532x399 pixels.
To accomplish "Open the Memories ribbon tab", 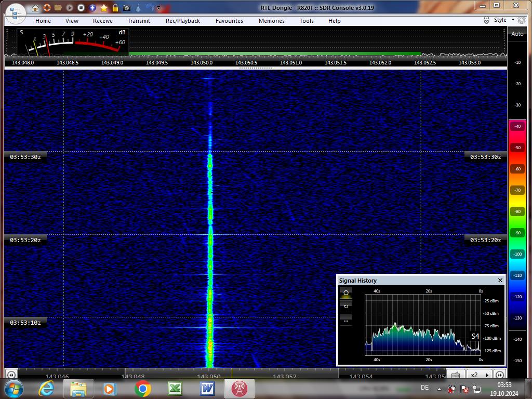I will [x=272, y=21].
